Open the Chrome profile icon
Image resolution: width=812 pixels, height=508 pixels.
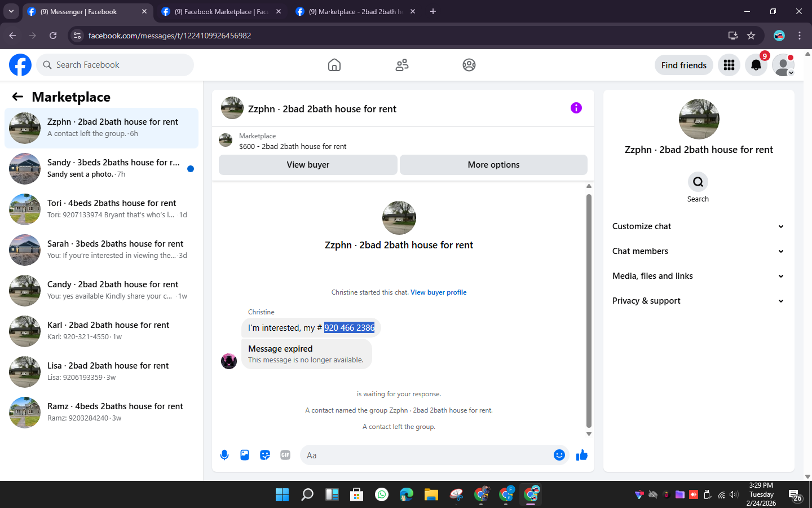pyautogui.click(x=779, y=36)
